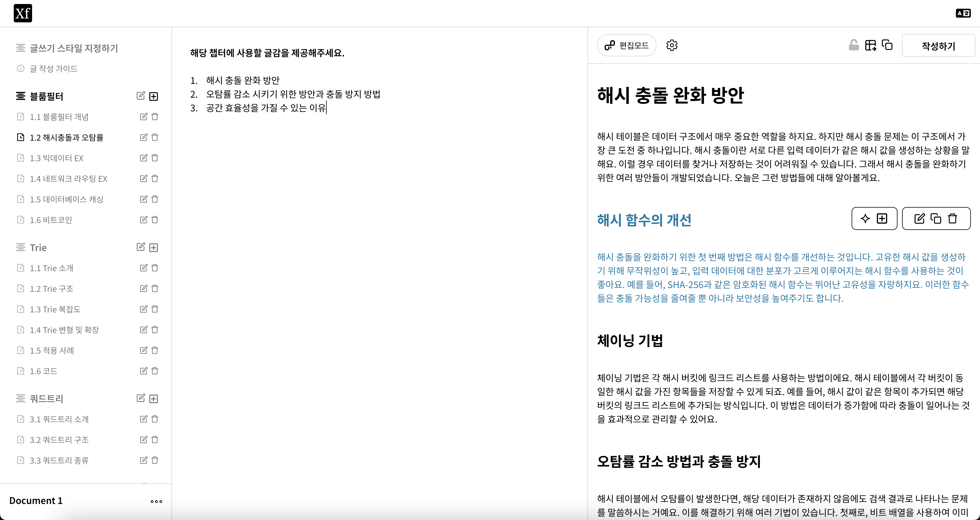The height and width of the screenshot is (520, 980).
Task: Open 글쓰기 스타일 지정하기
Action: pos(74,48)
